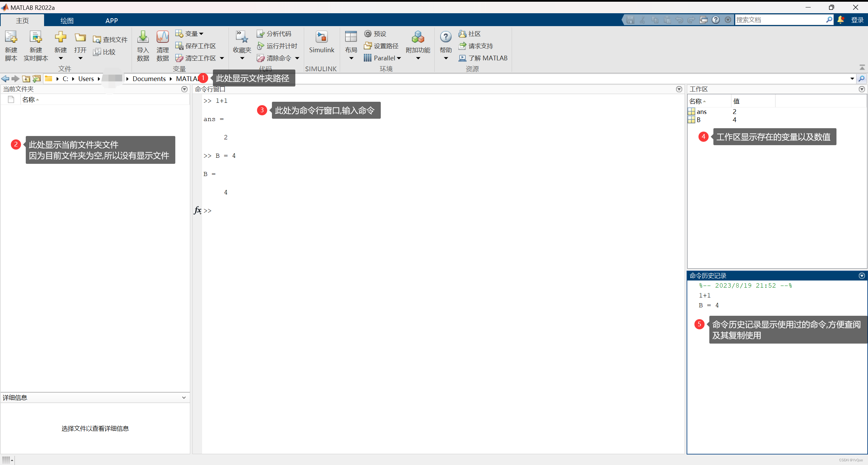Click Run and Time (运行并计时)
The height and width of the screenshot is (465, 868).
pyautogui.click(x=277, y=46)
